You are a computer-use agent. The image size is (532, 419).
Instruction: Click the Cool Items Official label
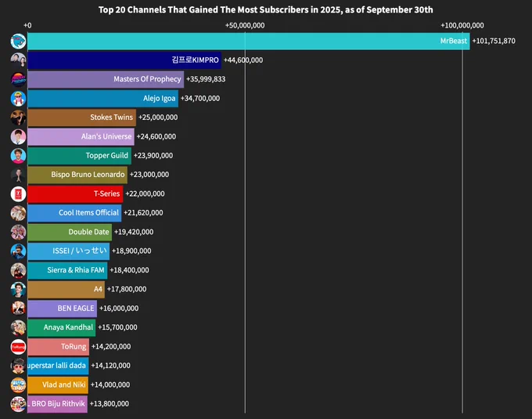tap(89, 213)
